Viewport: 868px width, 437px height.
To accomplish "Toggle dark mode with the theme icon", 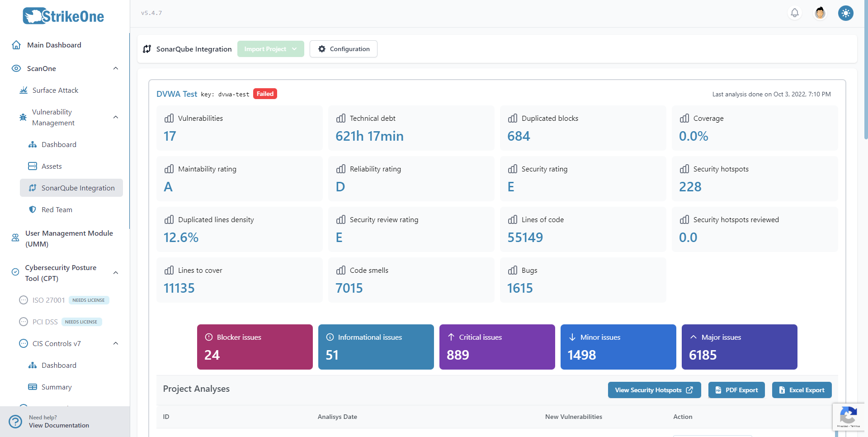I will click(845, 13).
